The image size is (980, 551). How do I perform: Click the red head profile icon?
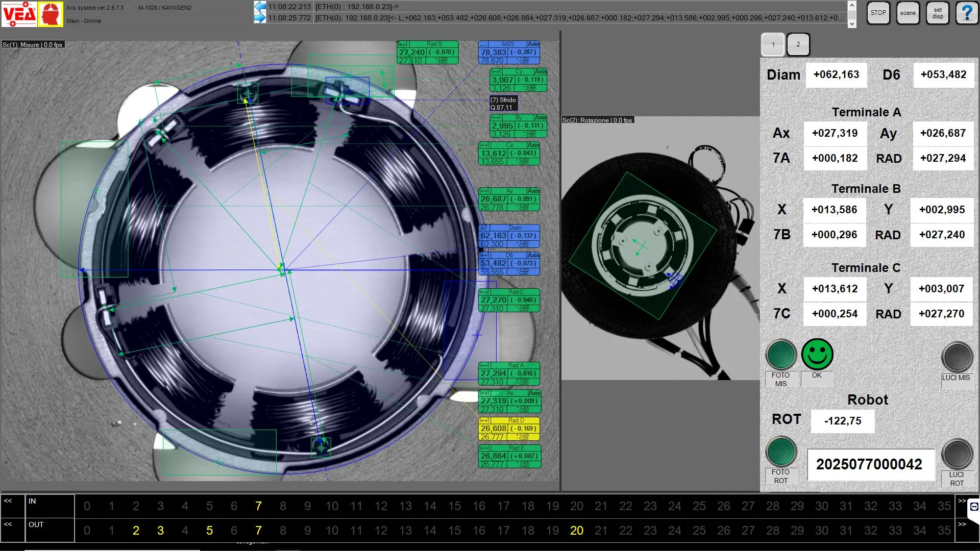tap(51, 14)
